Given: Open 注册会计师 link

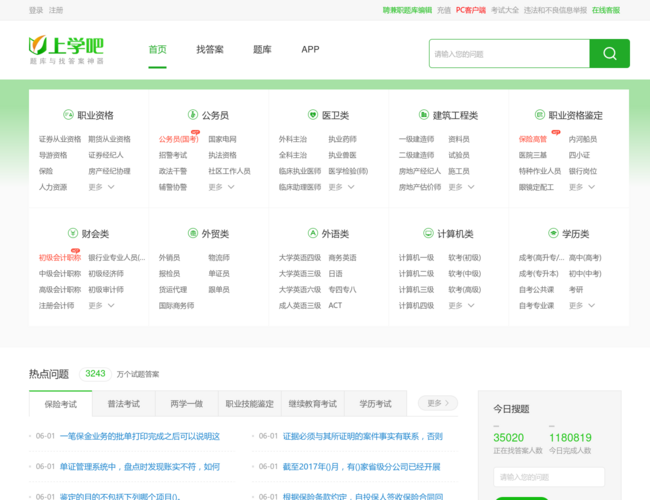Looking at the screenshot, I should [x=56, y=306].
